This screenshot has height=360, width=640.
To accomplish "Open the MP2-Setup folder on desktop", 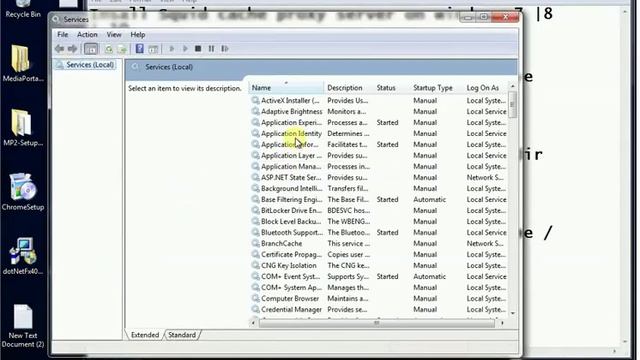I will point(23,127).
